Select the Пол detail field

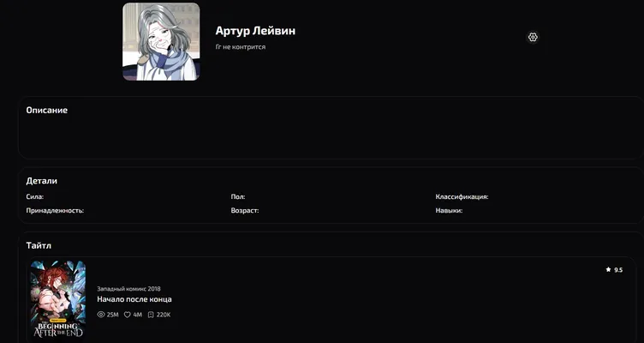[238, 197]
